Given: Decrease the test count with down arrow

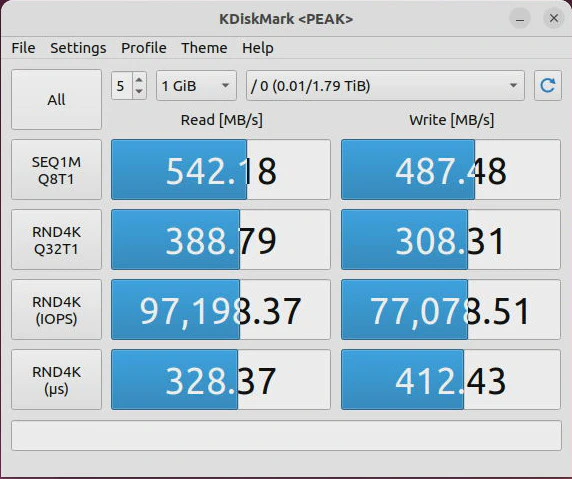Looking at the screenshot, I should [x=139, y=91].
